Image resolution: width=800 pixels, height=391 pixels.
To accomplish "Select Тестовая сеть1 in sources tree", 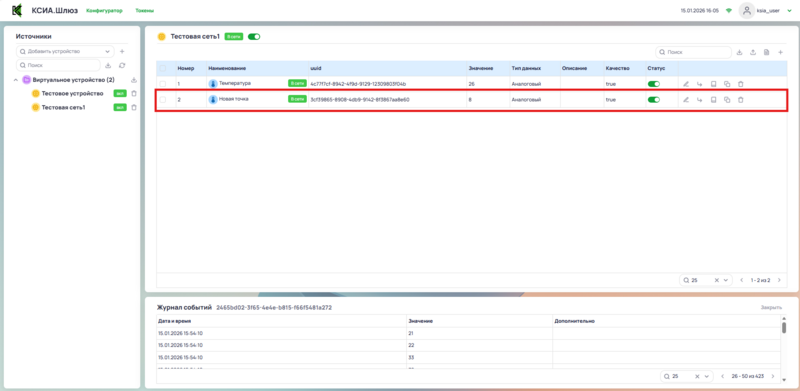I will tap(63, 107).
